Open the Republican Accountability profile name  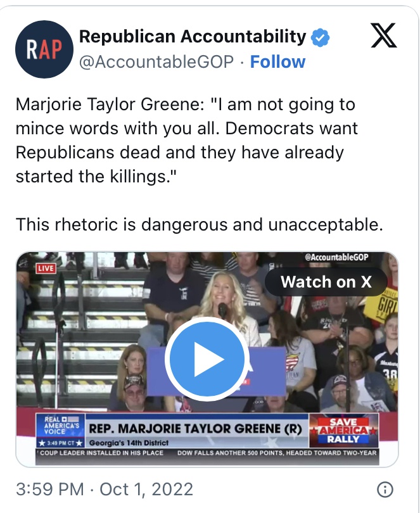click(192, 37)
